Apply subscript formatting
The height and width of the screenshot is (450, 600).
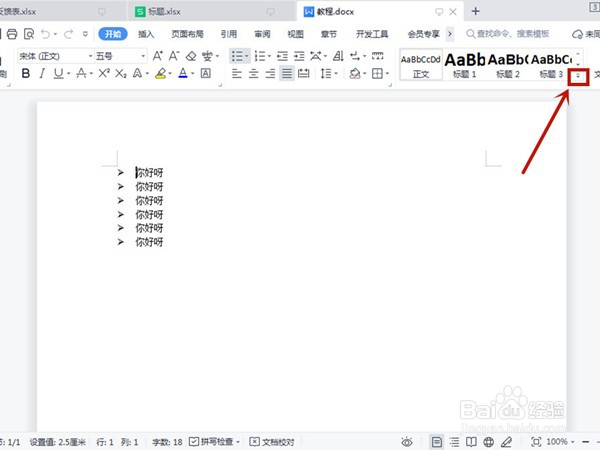(121, 73)
